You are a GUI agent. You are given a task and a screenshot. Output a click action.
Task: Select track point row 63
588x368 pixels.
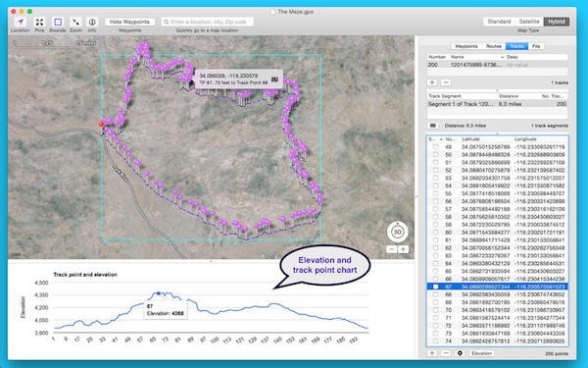click(497, 256)
